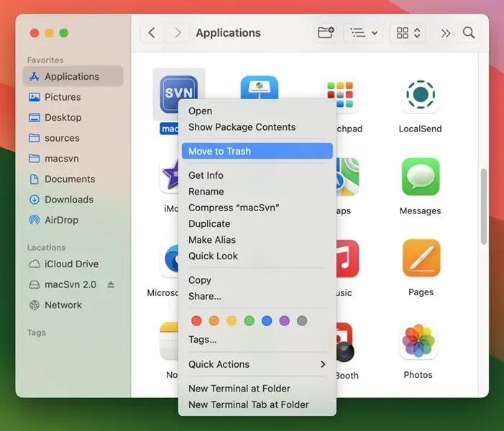Choose New Terminal at Folder
The width and height of the screenshot is (504, 431).
pyautogui.click(x=257, y=389)
